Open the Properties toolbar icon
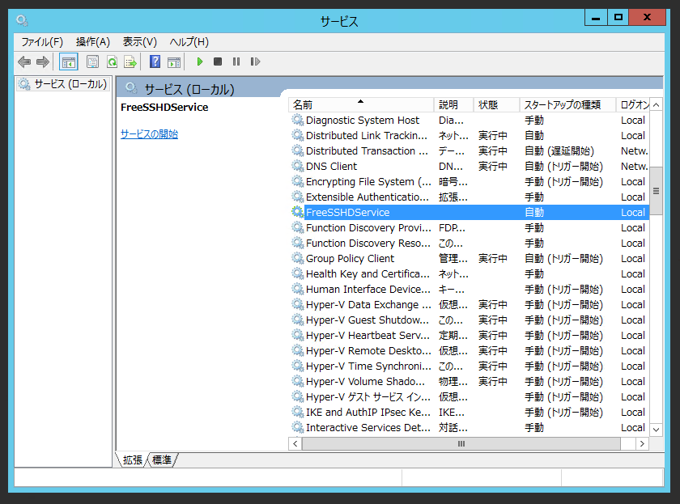This screenshot has height=504, width=680. click(x=92, y=62)
